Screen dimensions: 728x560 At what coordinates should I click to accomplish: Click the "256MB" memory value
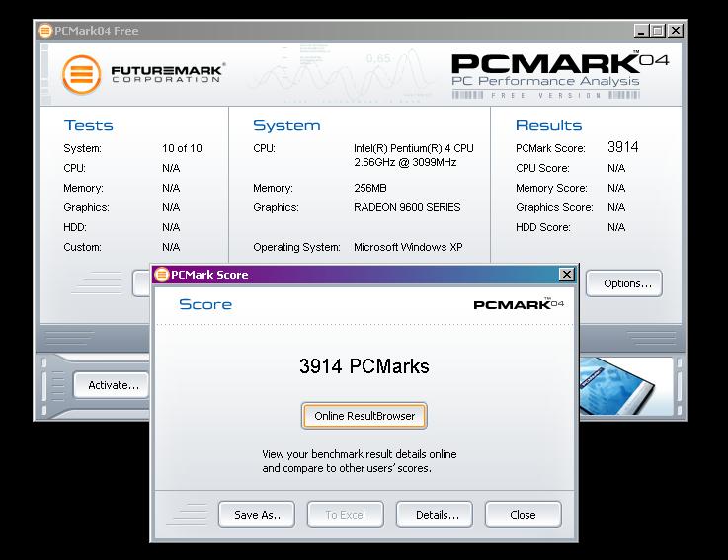point(370,188)
